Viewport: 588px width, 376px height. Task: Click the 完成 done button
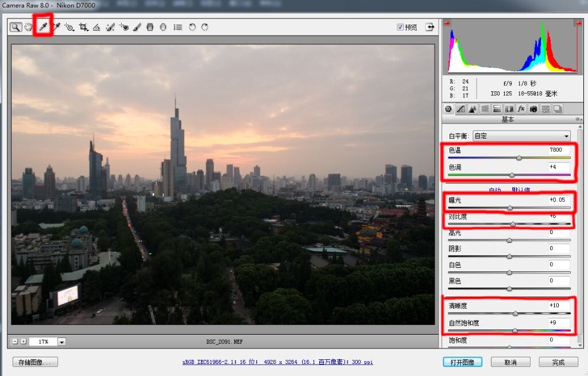click(558, 362)
